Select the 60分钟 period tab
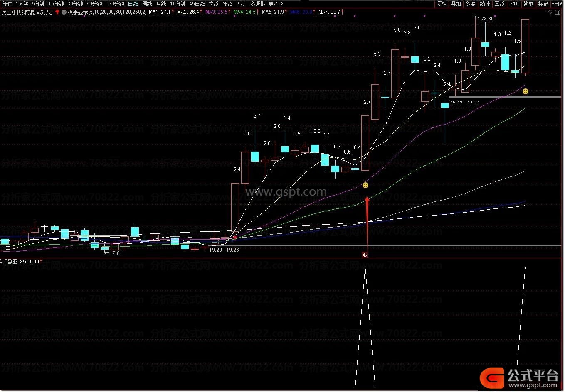The width and height of the screenshot is (565, 392). pos(94,4)
